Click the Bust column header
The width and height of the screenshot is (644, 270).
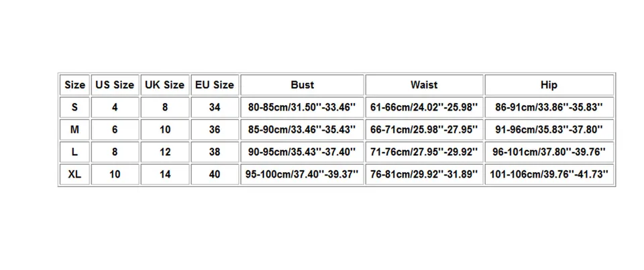coord(303,85)
